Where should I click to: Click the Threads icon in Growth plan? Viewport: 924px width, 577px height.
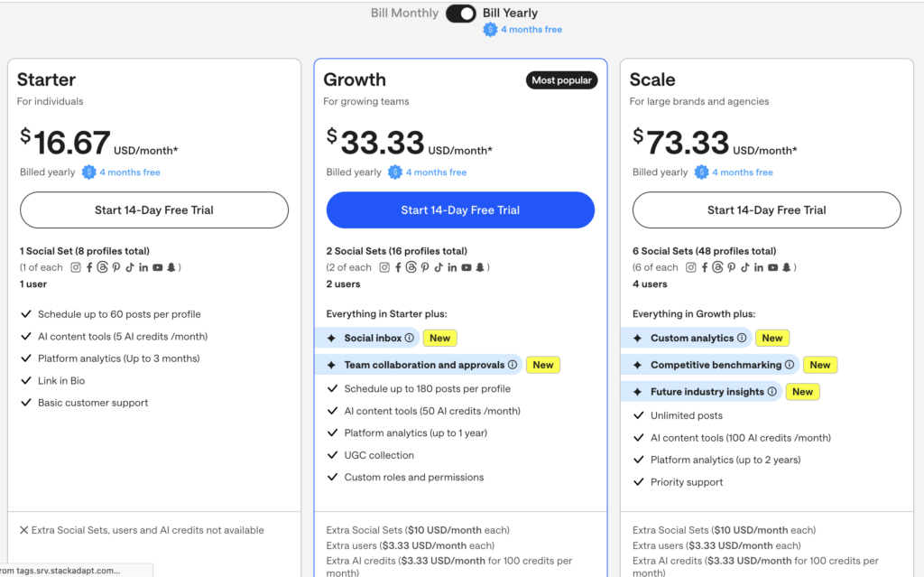coord(411,267)
